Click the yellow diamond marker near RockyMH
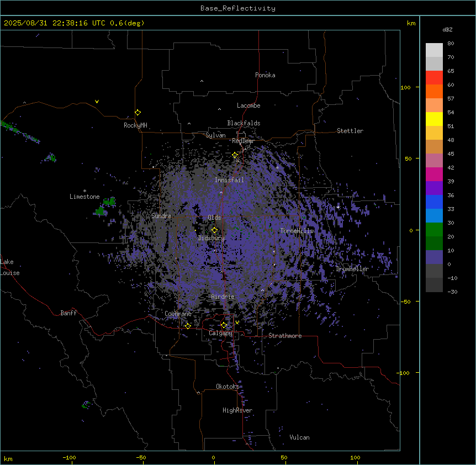 coord(138,113)
